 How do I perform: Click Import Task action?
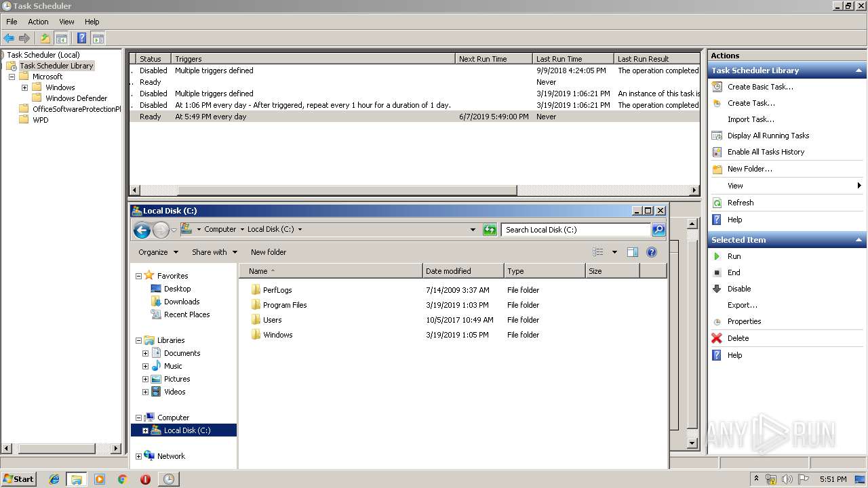pos(751,119)
